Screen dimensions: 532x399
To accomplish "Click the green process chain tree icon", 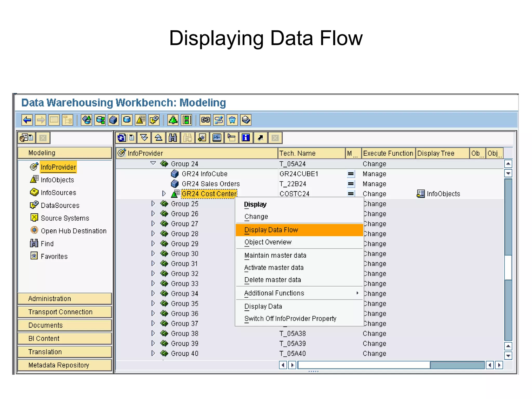I will (173, 120).
